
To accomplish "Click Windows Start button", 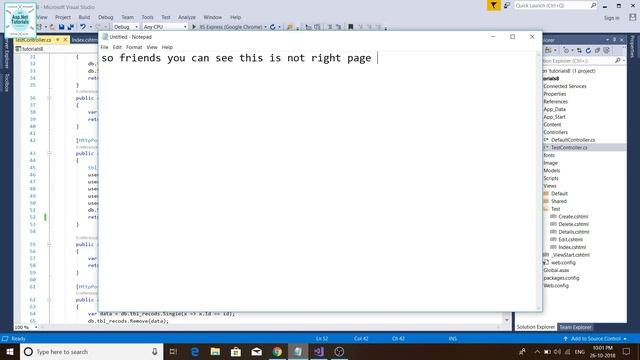I will [x=10, y=351].
